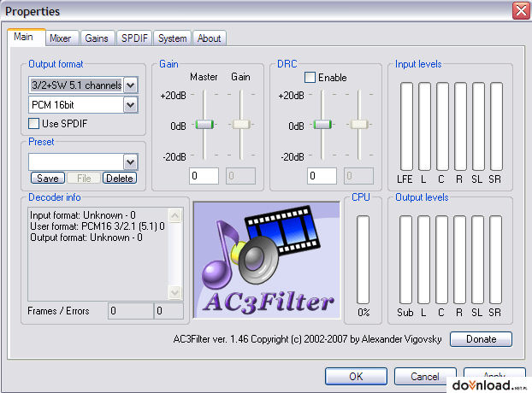Click the Sub output level label

coord(405,313)
